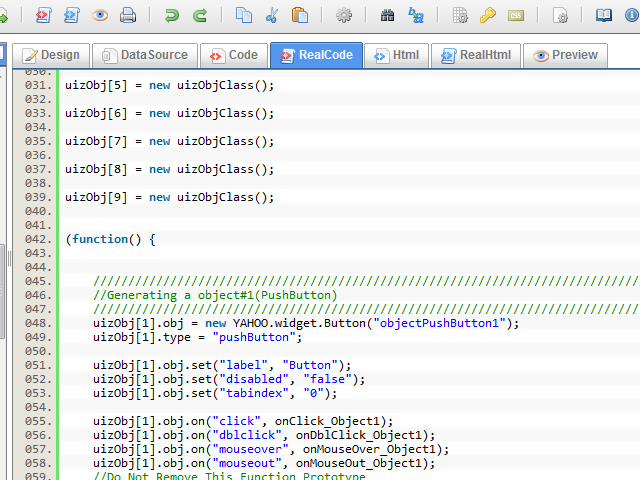The width and height of the screenshot is (640, 480).
Task: Open the CSS editor toolbar icon
Action: [516, 15]
